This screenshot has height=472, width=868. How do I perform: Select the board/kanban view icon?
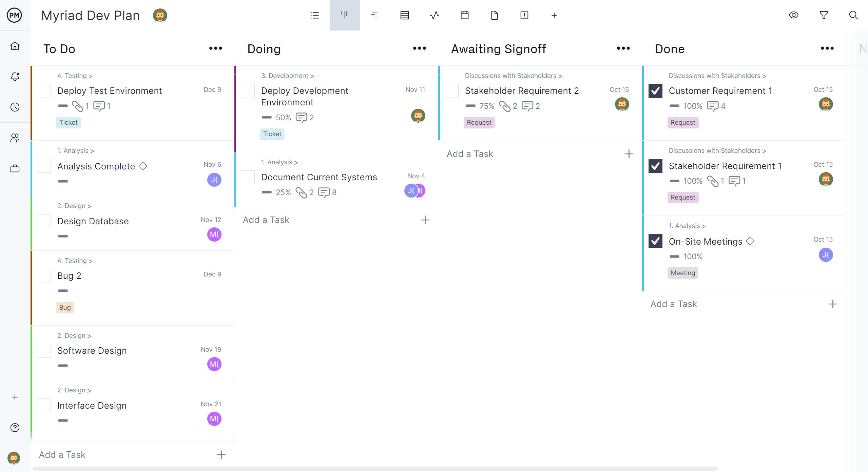click(344, 16)
